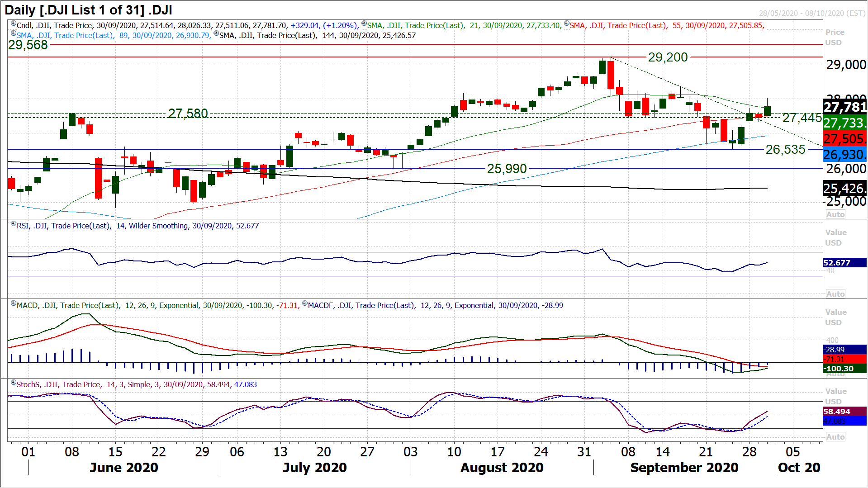
Task: Click the blue SMA 89 value tag 26,930
Action: point(844,155)
